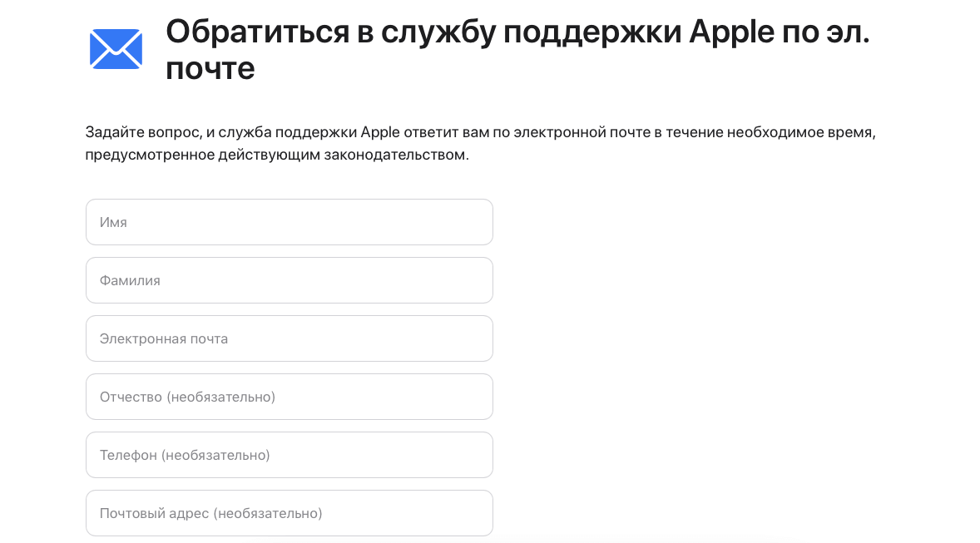The image size is (980, 543).
Task: Click the topmost form field labeled Имя
Action: (x=289, y=222)
